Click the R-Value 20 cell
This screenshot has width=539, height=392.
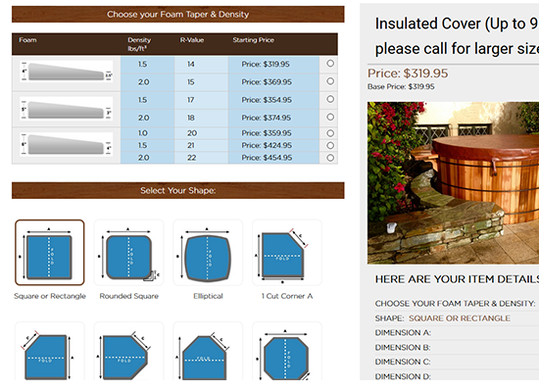pos(201,133)
